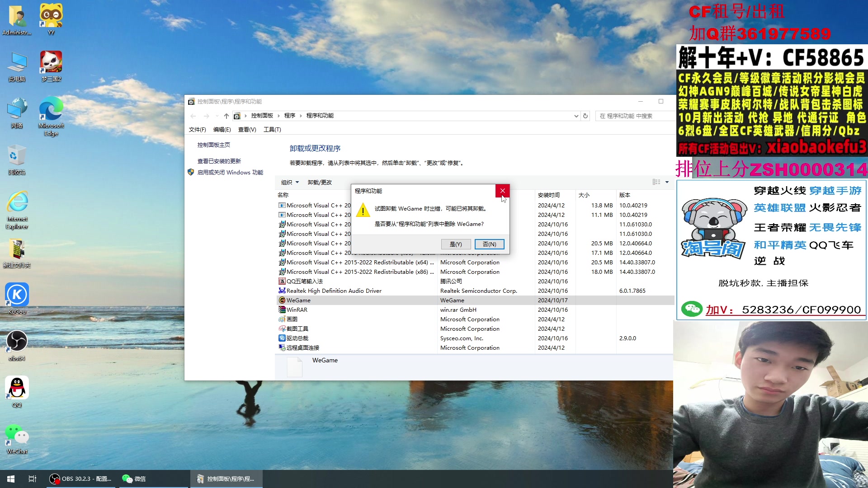Open 编辑(E) menu
The image size is (868, 488).
(x=222, y=130)
